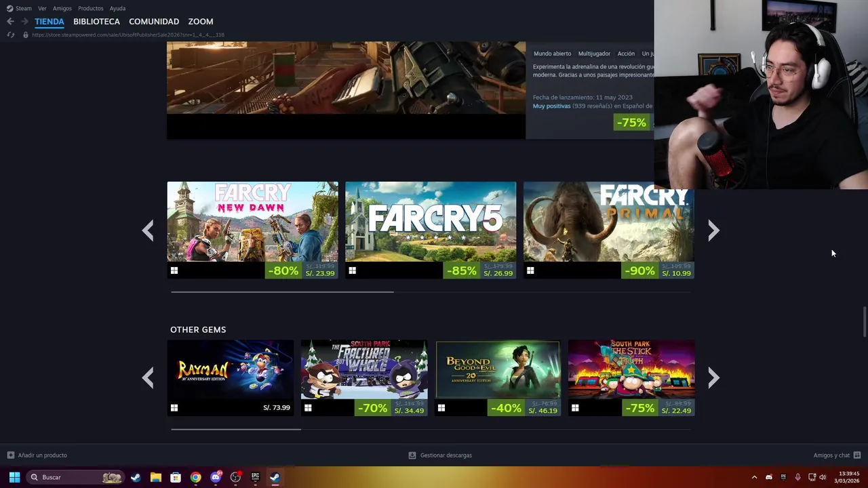Open South Park The Stick of Truth card

pos(631,378)
